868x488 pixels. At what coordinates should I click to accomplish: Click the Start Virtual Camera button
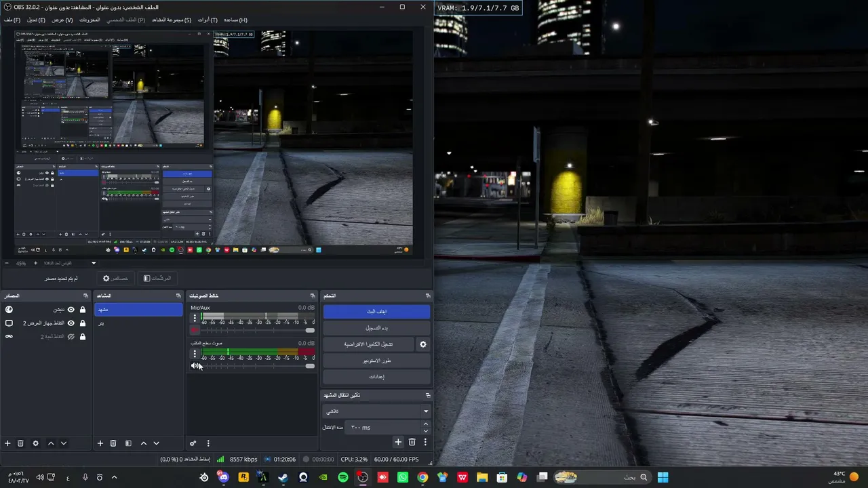click(x=368, y=344)
